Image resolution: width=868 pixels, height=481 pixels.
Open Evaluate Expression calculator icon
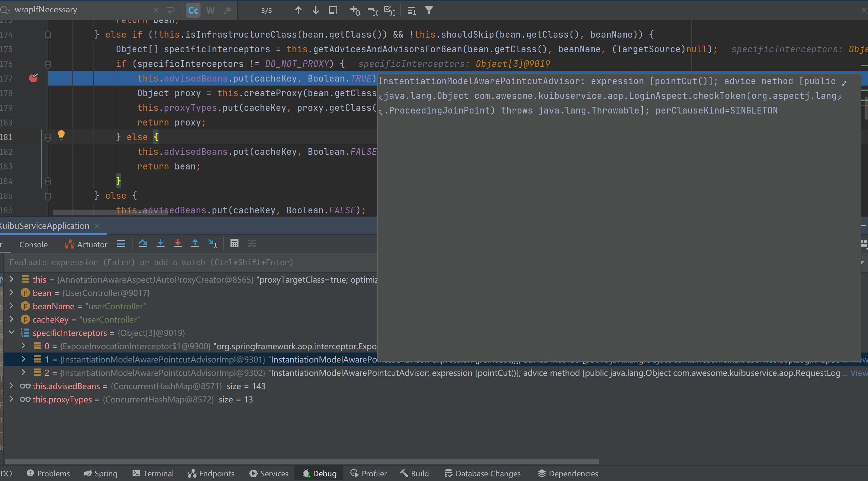pos(234,244)
